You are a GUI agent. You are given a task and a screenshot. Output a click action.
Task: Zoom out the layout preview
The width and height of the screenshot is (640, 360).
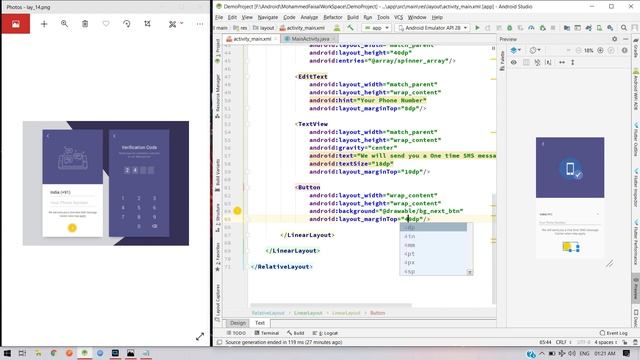(578, 50)
